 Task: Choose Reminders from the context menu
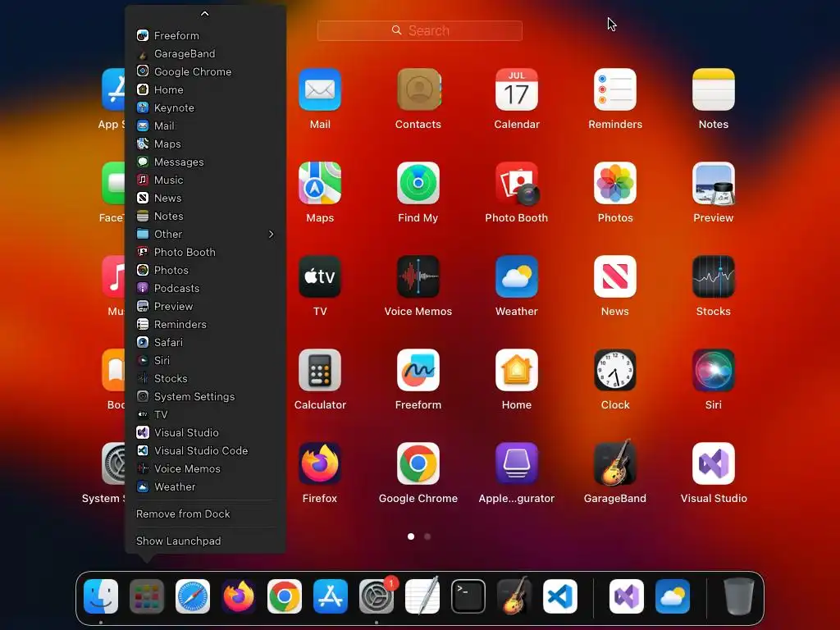click(x=205, y=324)
